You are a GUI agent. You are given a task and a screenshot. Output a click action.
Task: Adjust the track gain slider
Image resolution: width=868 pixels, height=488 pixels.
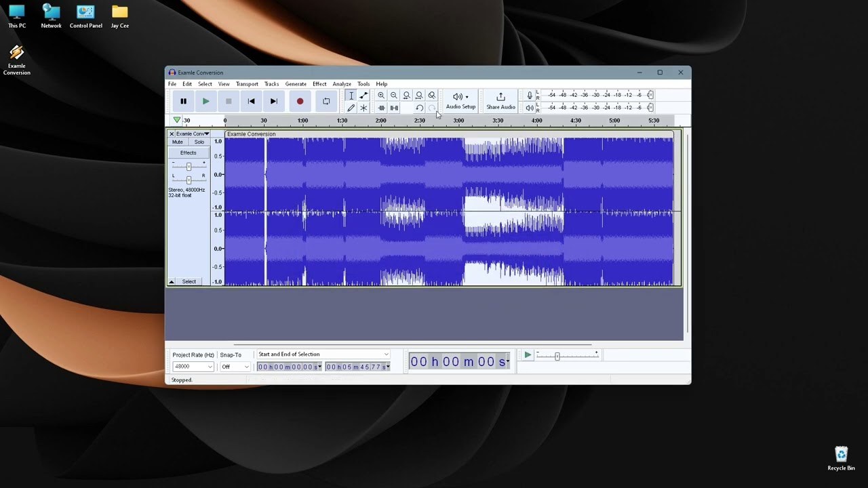click(189, 166)
